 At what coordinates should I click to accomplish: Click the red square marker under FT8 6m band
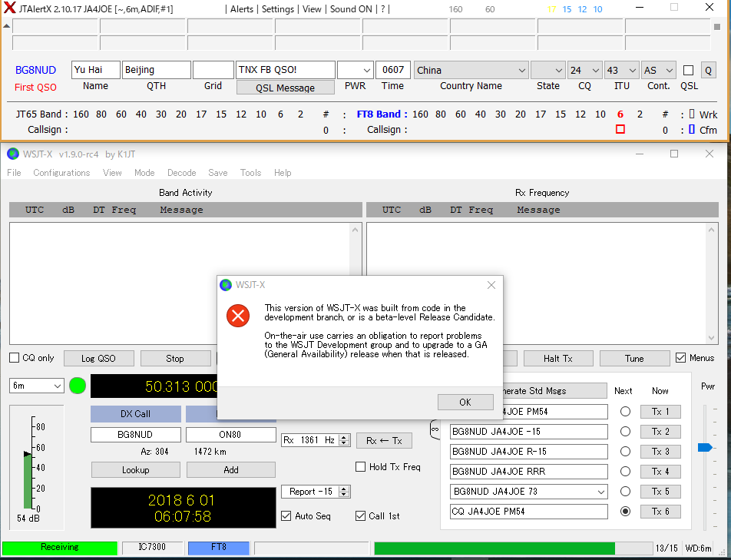coord(620,130)
